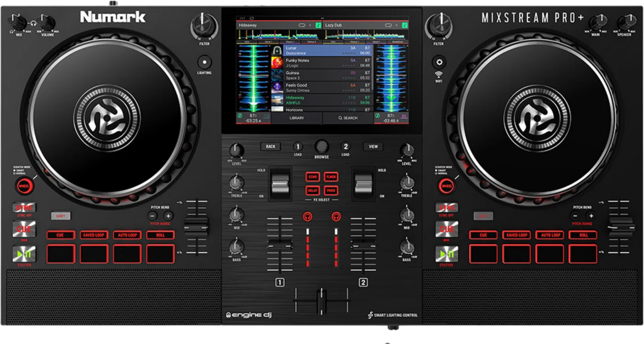Click right deck pitch bend minus
The width and height of the screenshot is (644, 344).
(x=575, y=216)
